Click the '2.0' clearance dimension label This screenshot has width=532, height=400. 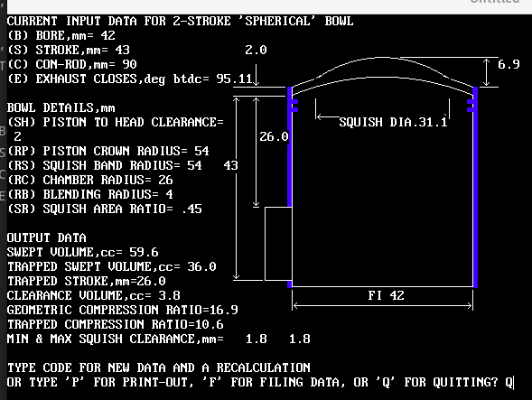tap(257, 51)
